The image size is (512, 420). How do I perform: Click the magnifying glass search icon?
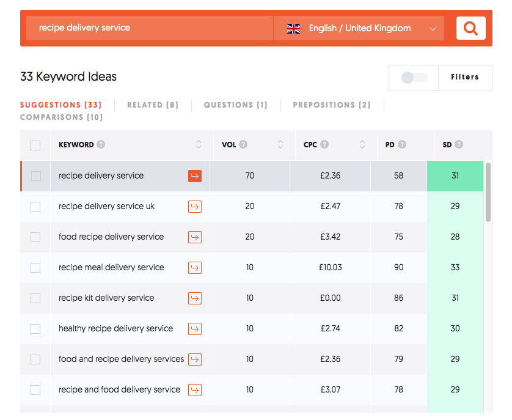[470, 28]
